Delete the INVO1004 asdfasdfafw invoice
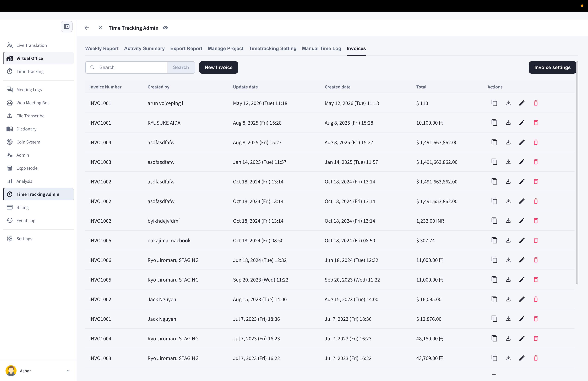The image size is (588, 381). coord(536,142)
